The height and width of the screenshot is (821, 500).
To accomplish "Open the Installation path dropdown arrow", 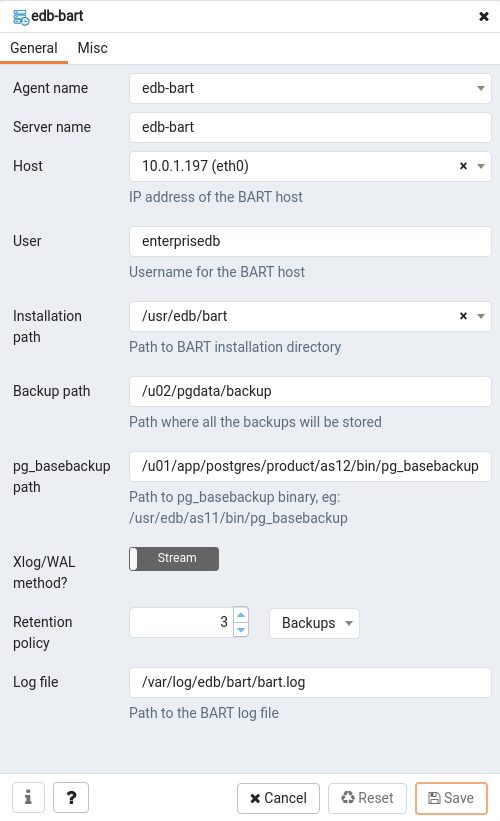I will click(481, 316).
